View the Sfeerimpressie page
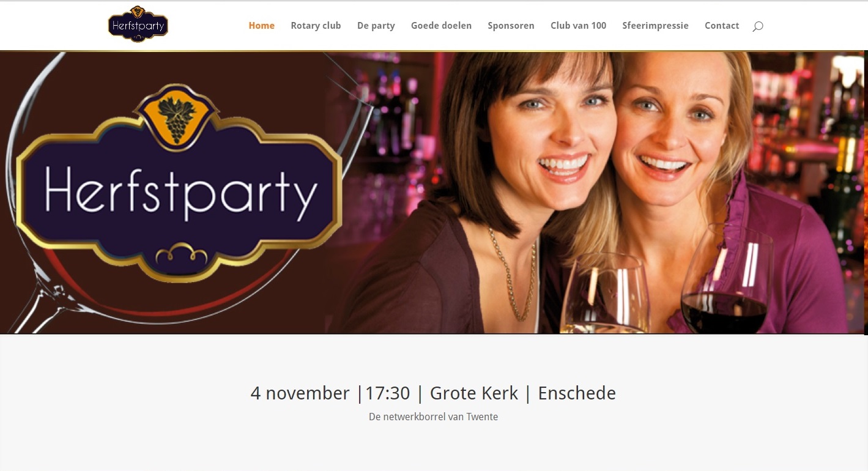This screenshot has width=868, height=471. coord(655,26)
